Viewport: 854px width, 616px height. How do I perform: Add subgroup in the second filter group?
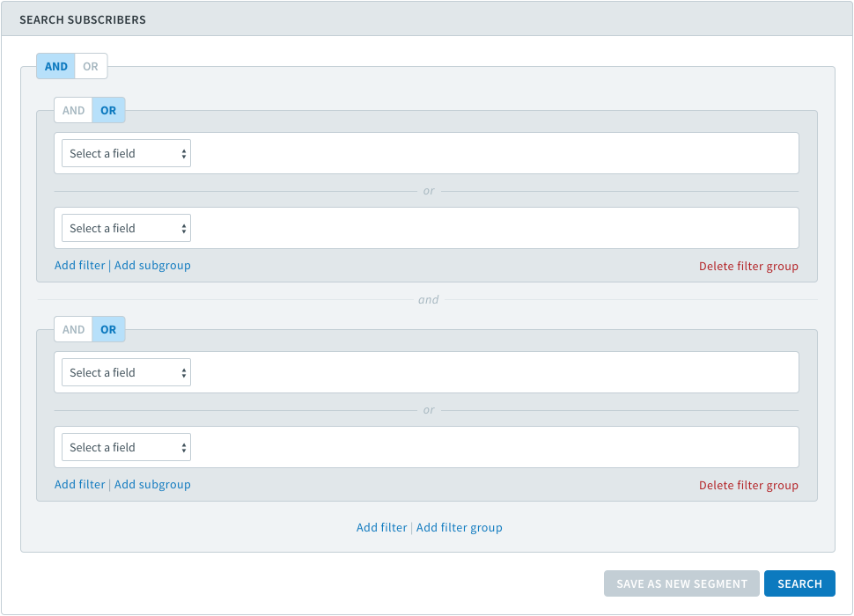(x=152, y=484)
